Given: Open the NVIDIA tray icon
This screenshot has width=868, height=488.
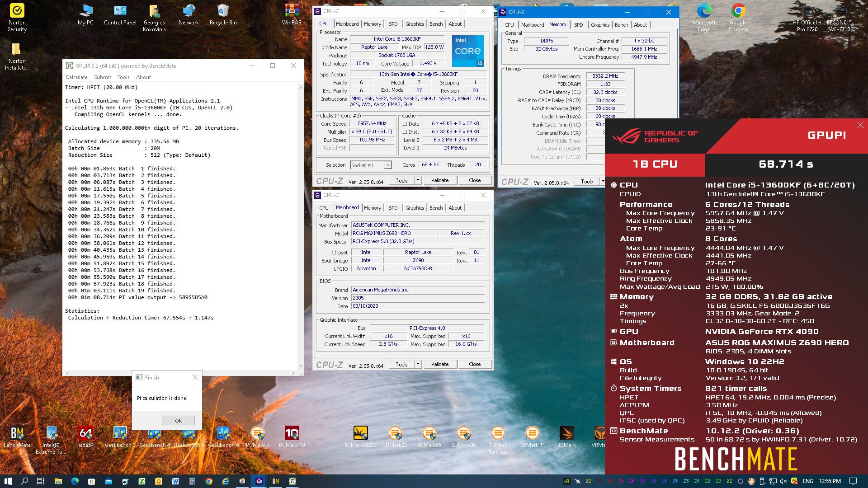Looking at the screenshot, I should (566, 481).
